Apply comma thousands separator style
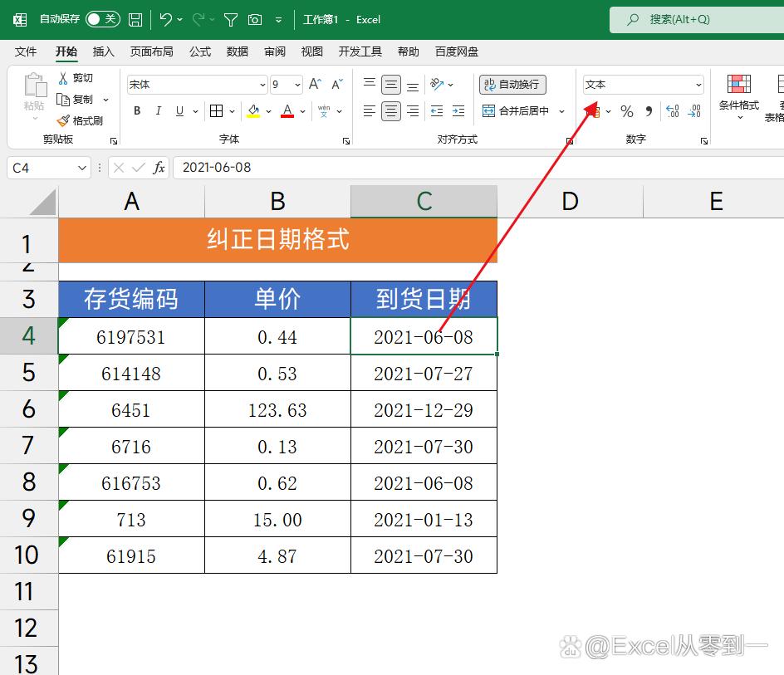 tap(649, 111)
